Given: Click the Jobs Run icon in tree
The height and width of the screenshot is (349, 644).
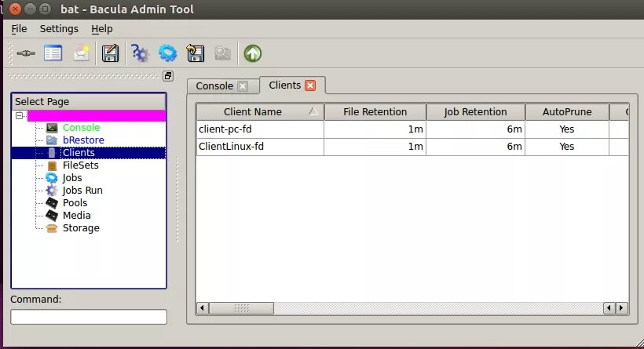Looking at the screenshot, I should 52,191.
